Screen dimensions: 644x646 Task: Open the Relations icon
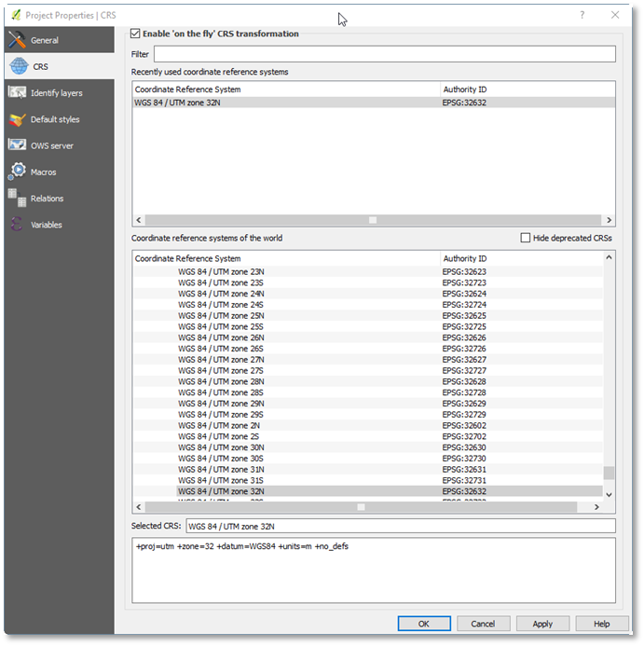pos(17,198)
